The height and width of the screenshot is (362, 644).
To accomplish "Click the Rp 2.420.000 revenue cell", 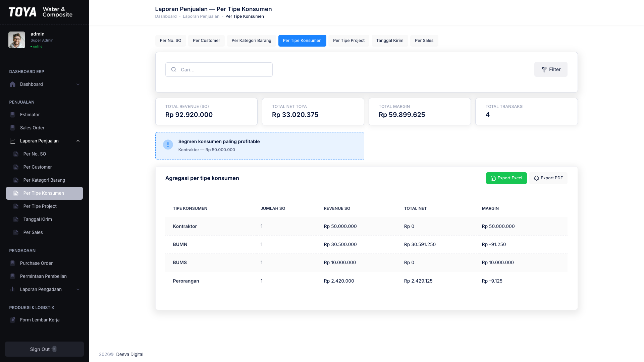I will pyautogui.click(x=339, y=281).
